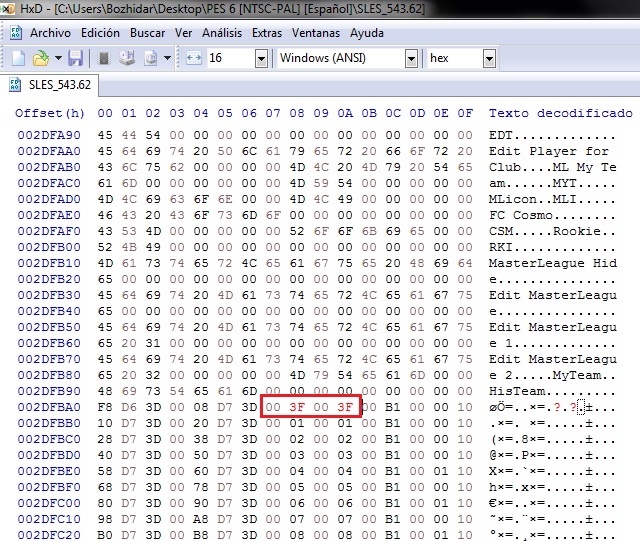Select offset row 002DFC20

coord(49,535)
